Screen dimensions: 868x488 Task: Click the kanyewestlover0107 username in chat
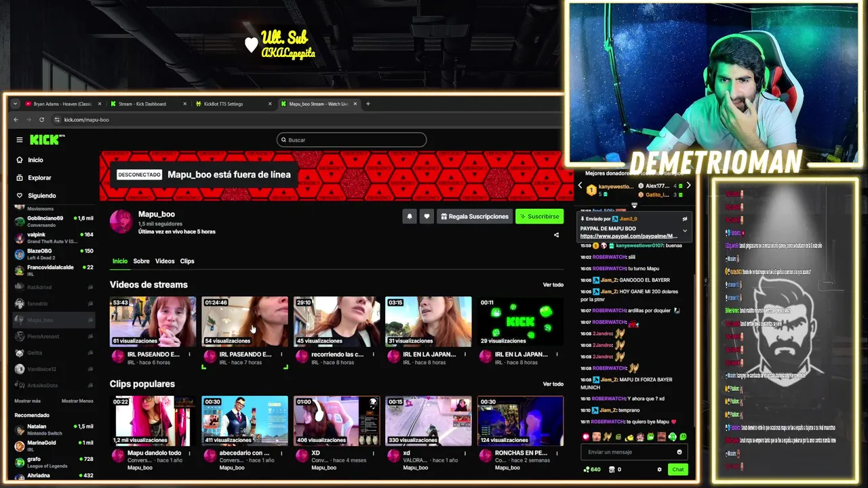(639, 246)
